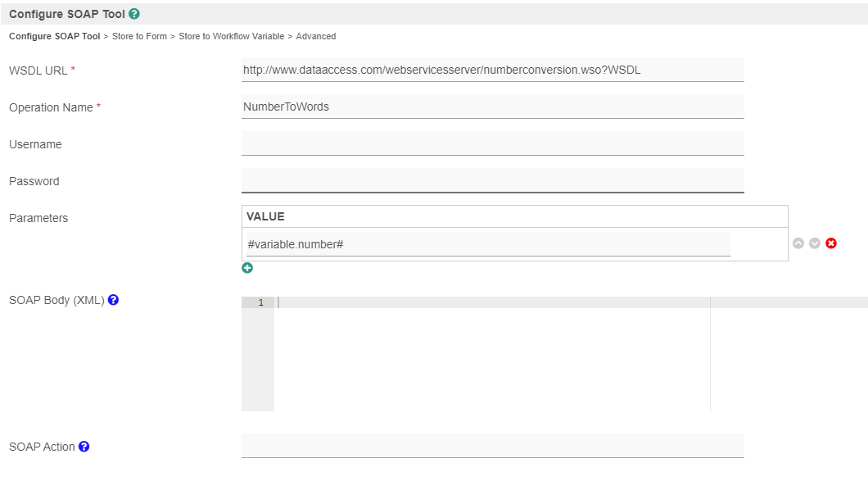Viewport: 868px width, 495px height.
Task: Go to the Store to Form step
Action: click(139, 36)
